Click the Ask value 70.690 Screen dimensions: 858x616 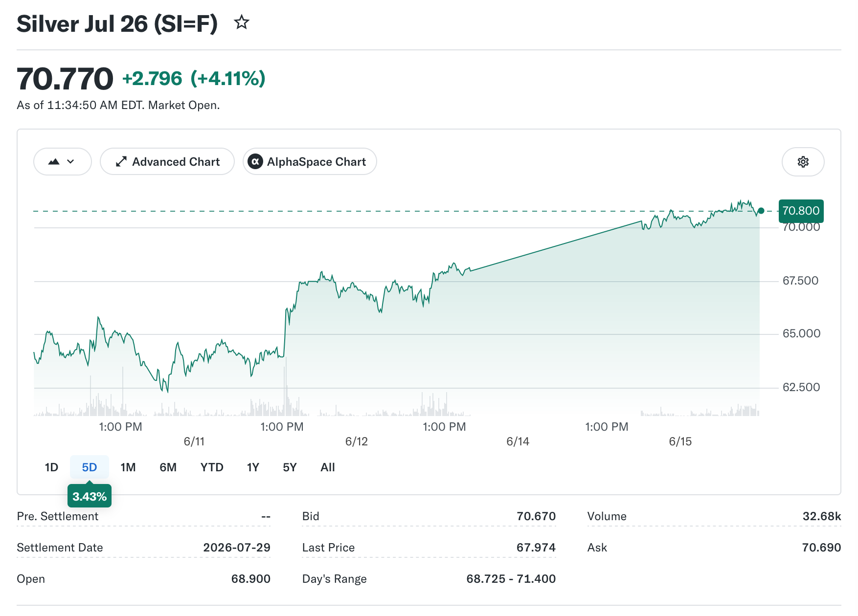[x=821, y=548]
